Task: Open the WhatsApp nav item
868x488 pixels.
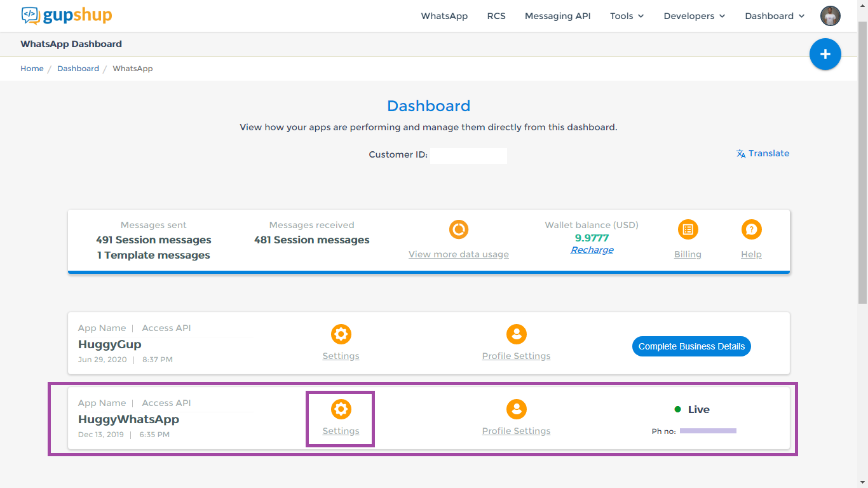Action: 444,16
